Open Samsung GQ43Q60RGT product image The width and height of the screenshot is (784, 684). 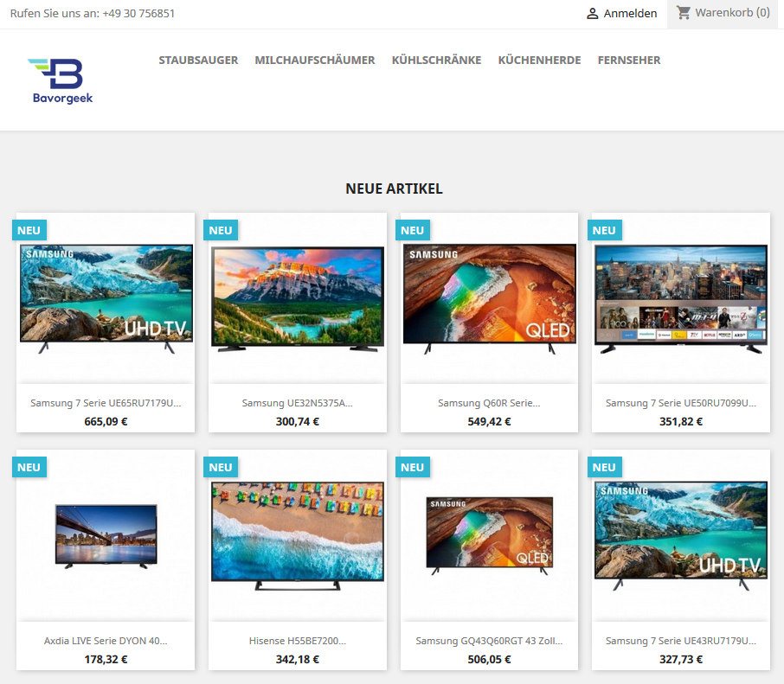tap(489, 536)
